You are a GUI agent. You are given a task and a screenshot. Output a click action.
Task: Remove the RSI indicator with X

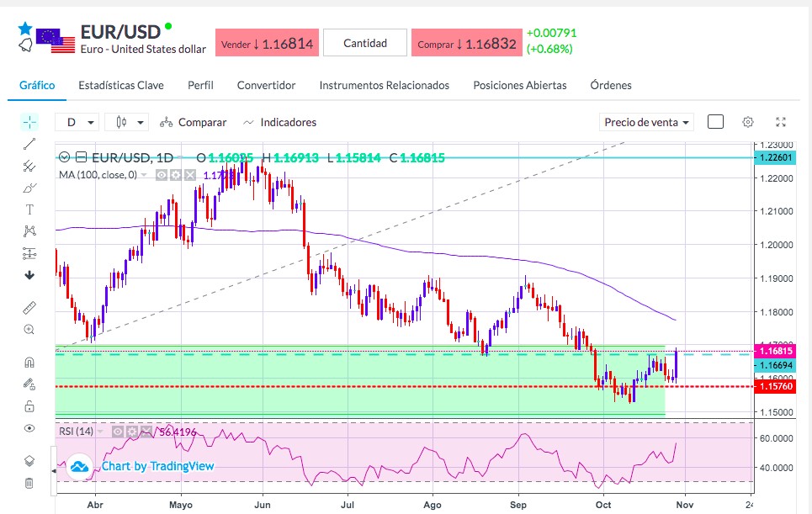pyautogui.click(x=146, y=432)
